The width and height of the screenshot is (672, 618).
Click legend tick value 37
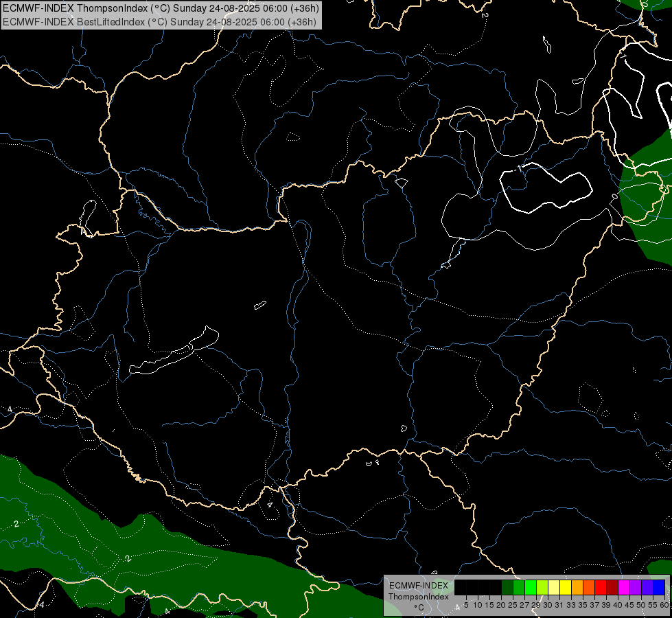click(x=595, y=605)
